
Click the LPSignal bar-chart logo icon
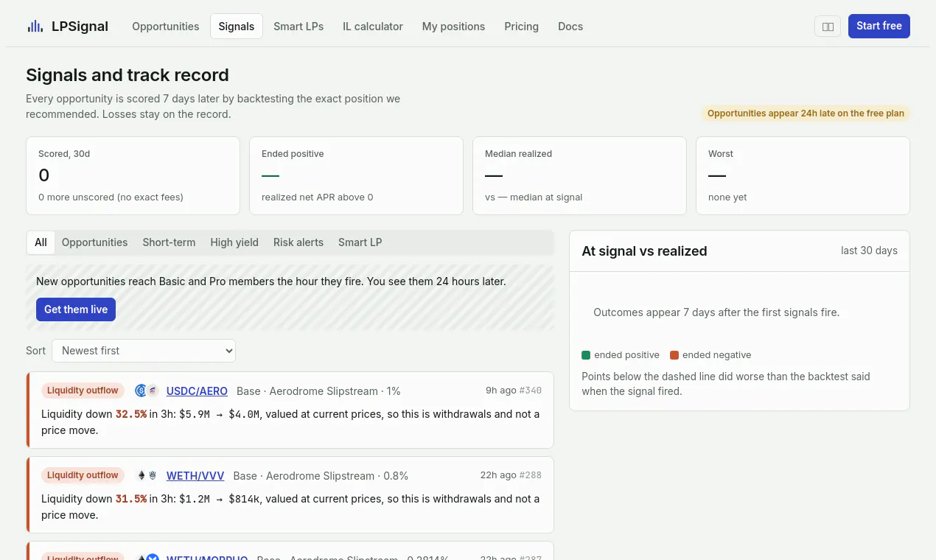click(x=35, y=27)
